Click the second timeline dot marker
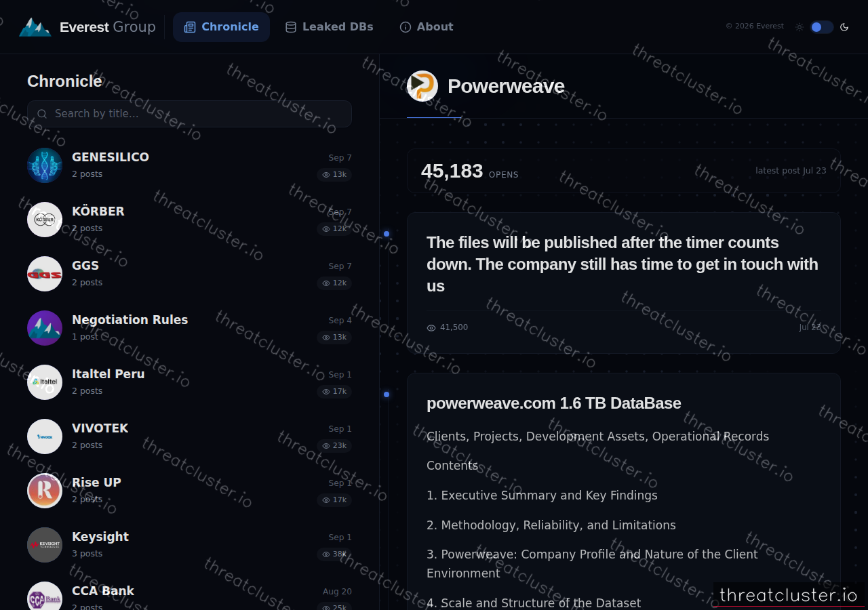 pyautogui.click(x=387, y=394)
